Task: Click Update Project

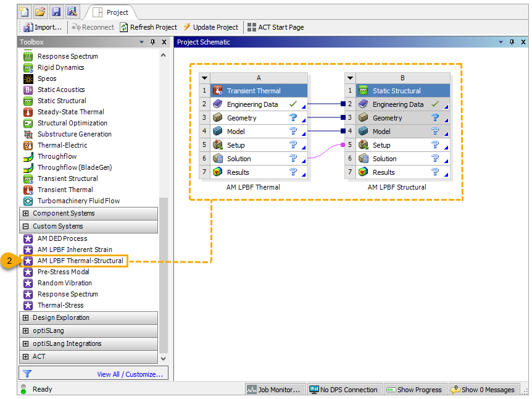Action: click(210, 27)
